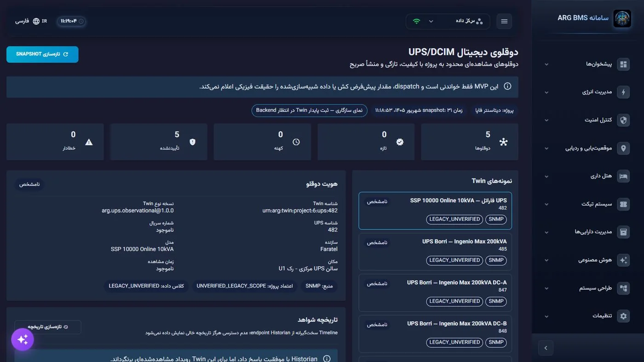Click the تازه‌سازی SNAPSHOT button
Viewport: 644px width, 362px height.
pos(42,54)
